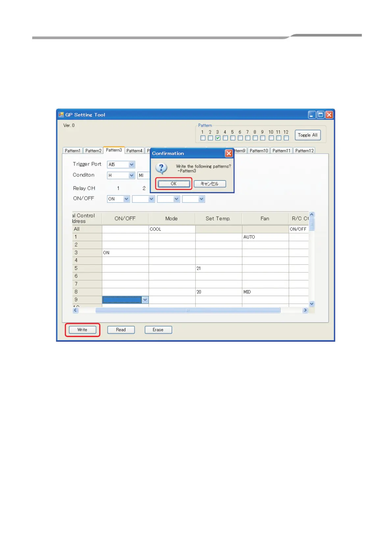Maximize the GP Setting Tool window
392x554 pixels.
click(x=321, y=115)
